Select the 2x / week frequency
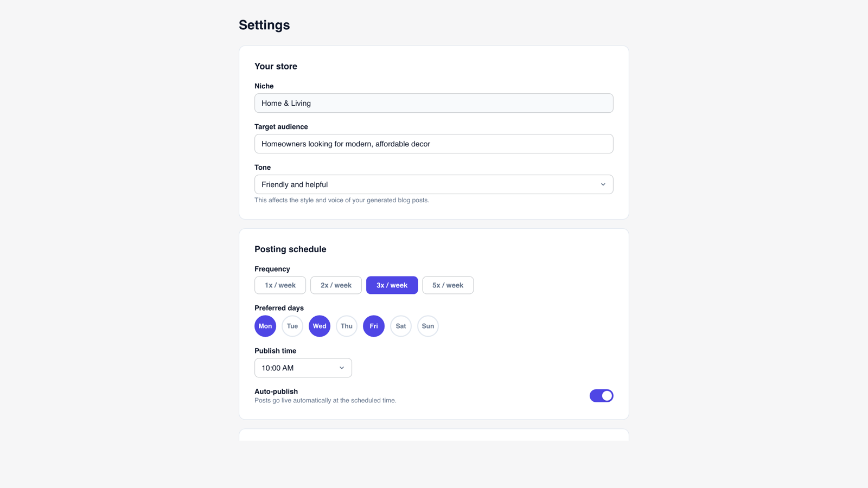This screenshot has width=868, height=488. [336, 285]
